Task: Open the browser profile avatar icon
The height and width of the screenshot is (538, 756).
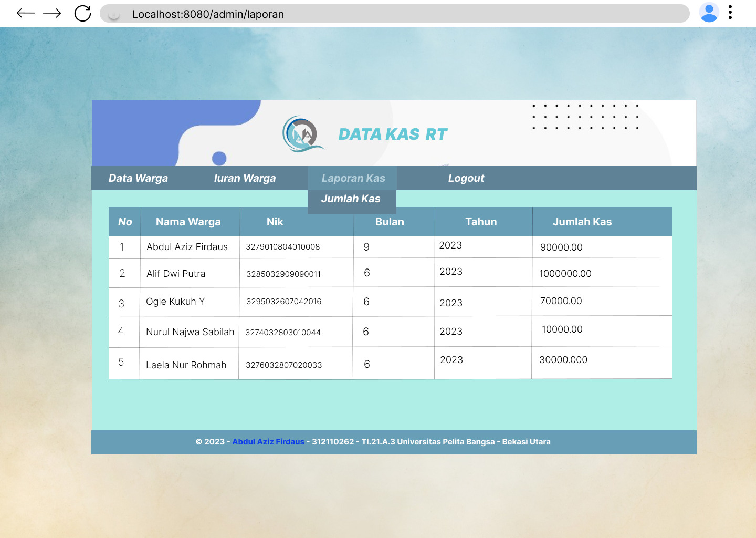Action: point(709,13)
